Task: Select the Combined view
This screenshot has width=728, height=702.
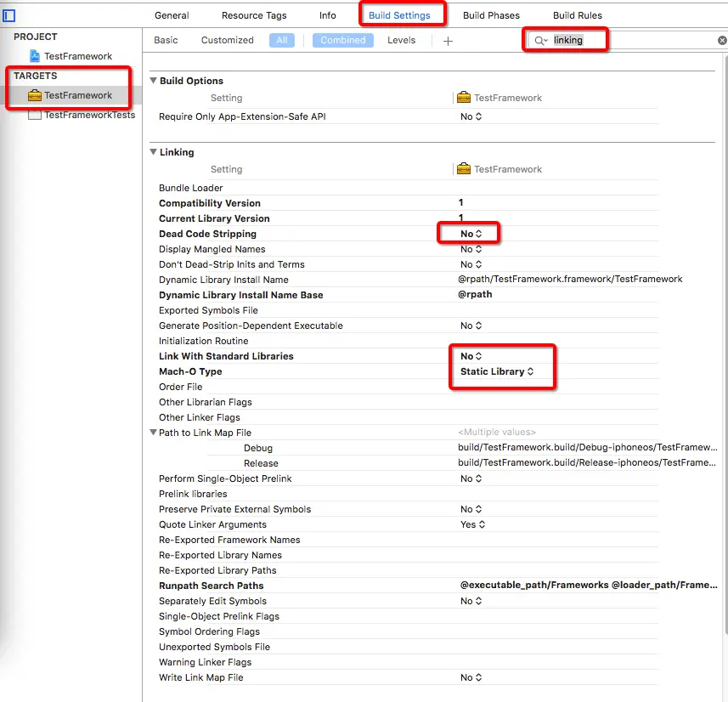Action: click(342, 41)
